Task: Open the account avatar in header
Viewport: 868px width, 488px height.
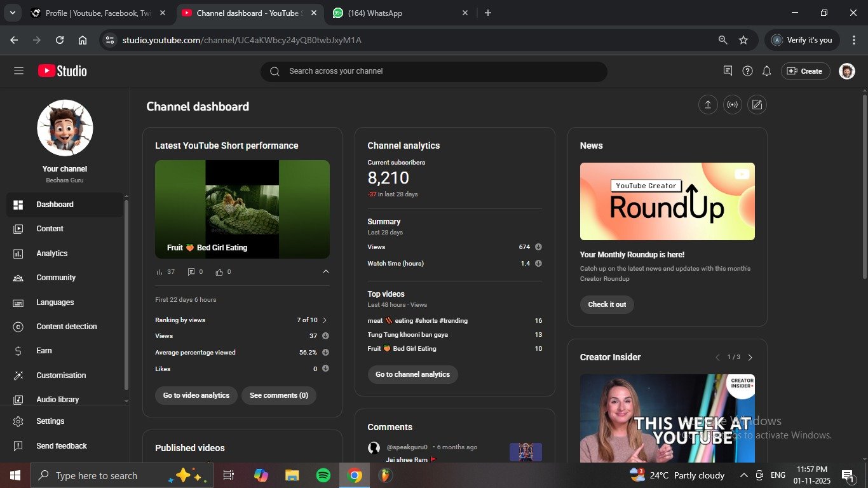Action: click(846, 71)
